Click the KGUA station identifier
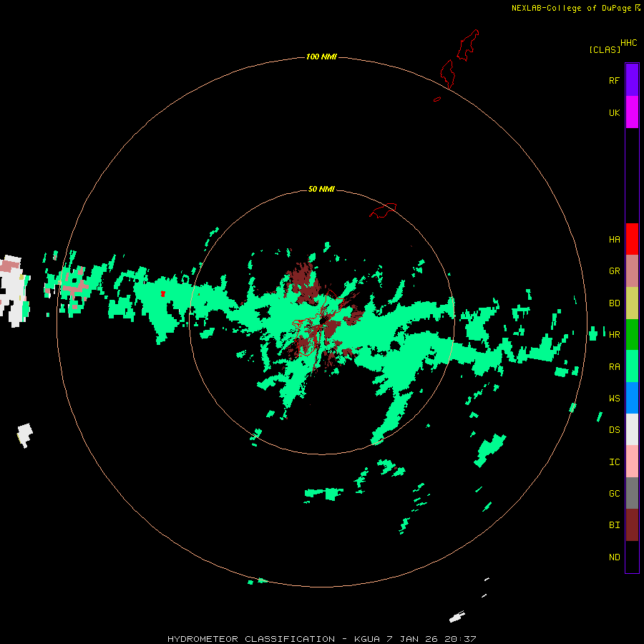The width and height of the screenshot is (644, 644). tap(367, 639)
